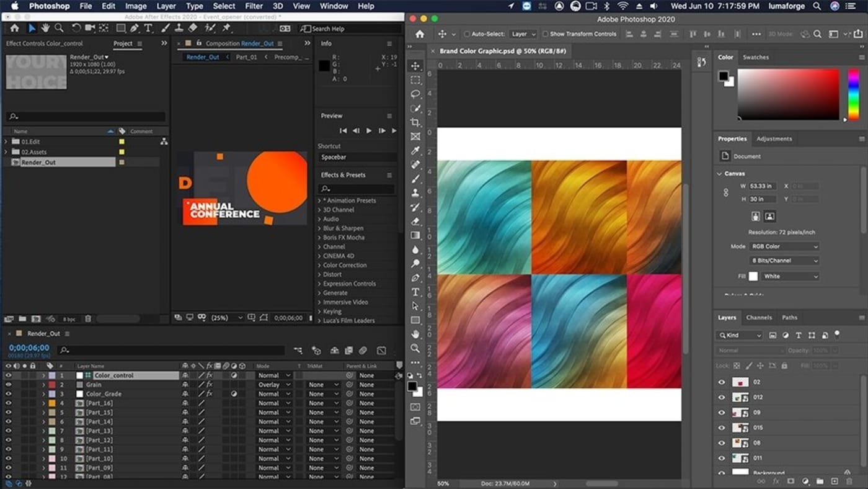Expand the Blur & Sharpen effects category
The height and width of the screenshot is (489, 868).
319,228
